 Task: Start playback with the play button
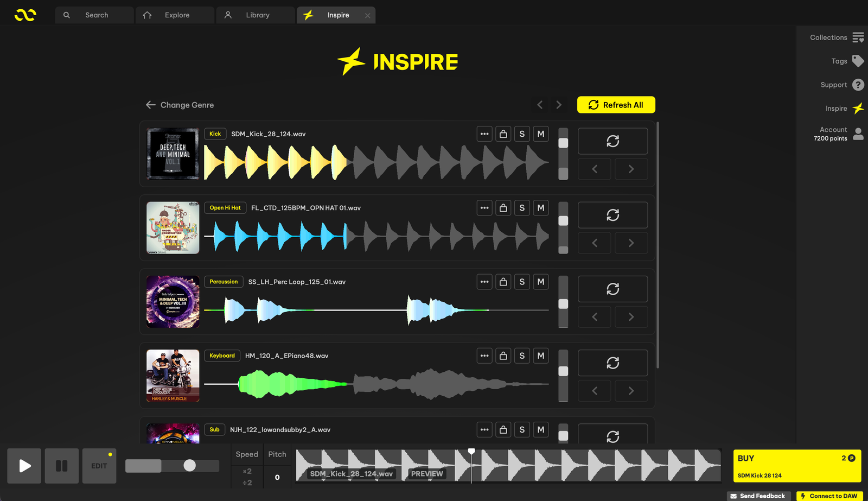pyautogui.click(x=24, y=466)
